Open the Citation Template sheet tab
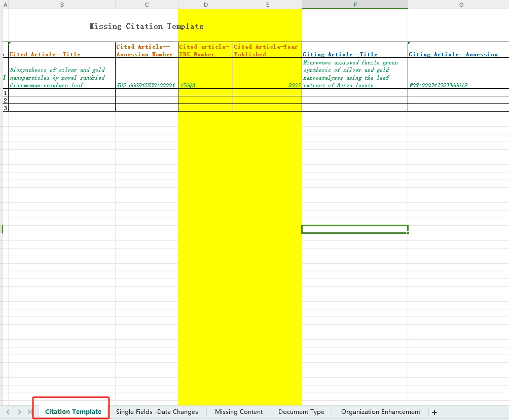Image resolution: width=509 pixels, height=420 pixels. click(x=73, y=412)
